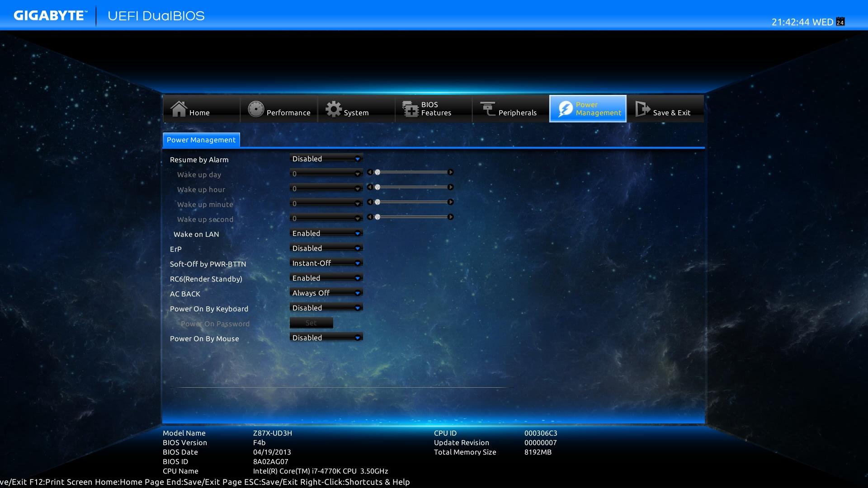Viewport: 868px width, 488px height.
Task: Select the Wake on LAN label
Action: coord(196,234)
